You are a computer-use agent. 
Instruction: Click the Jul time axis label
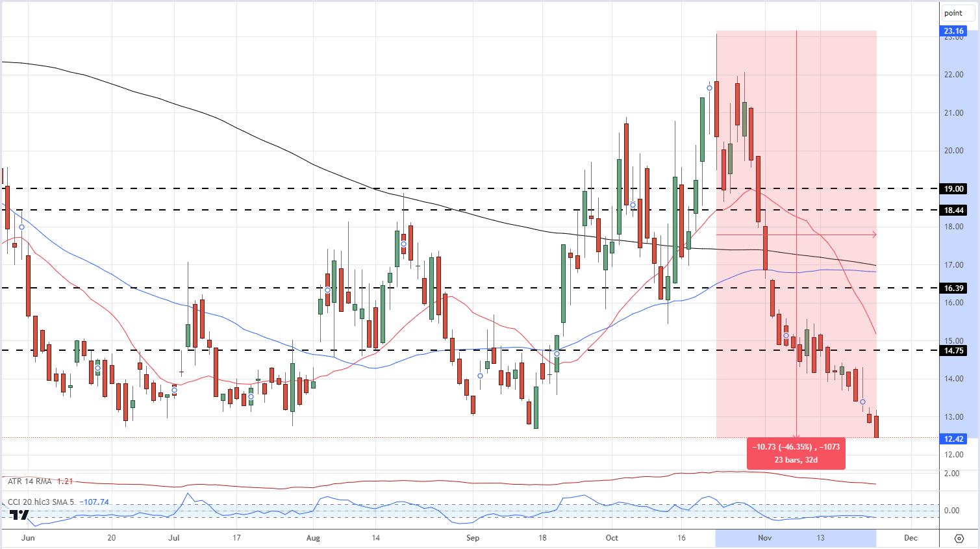(174, 538)
